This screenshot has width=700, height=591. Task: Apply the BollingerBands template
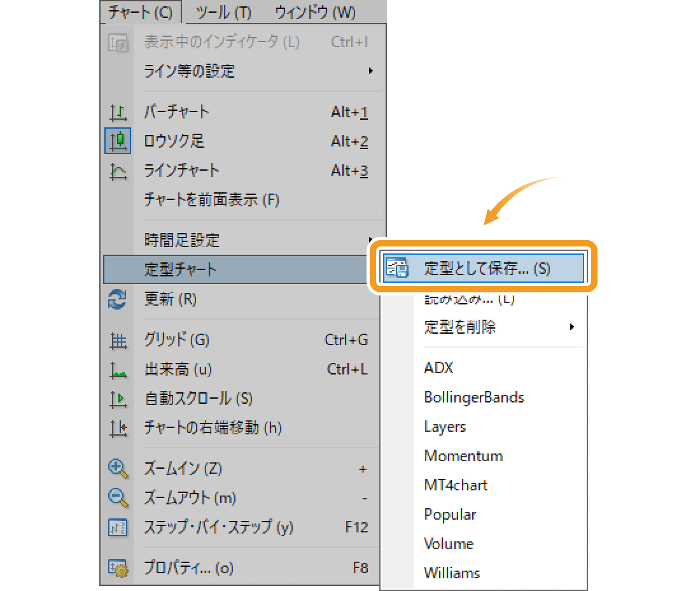tap(474, 397)
